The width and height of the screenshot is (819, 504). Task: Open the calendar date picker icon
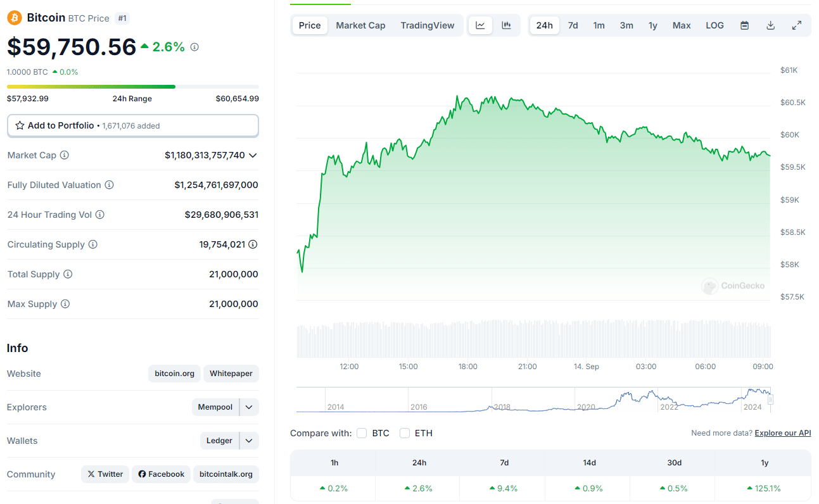[744, 25]
